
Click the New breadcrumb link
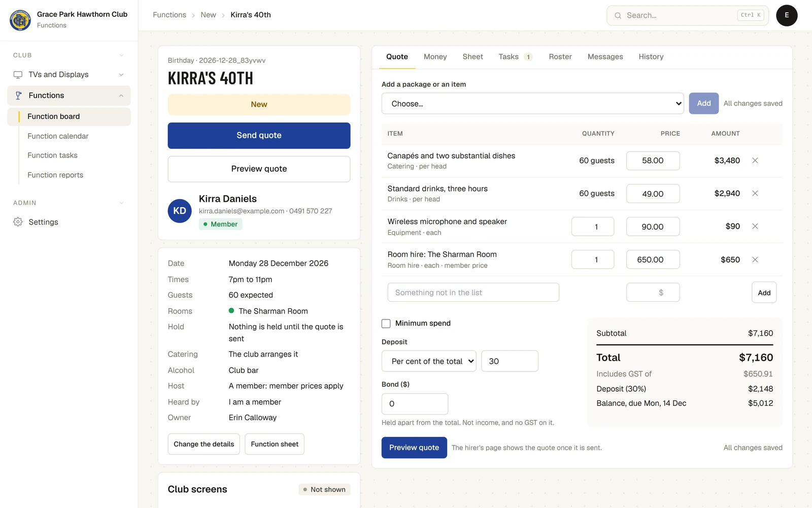(x=208, y=15)
